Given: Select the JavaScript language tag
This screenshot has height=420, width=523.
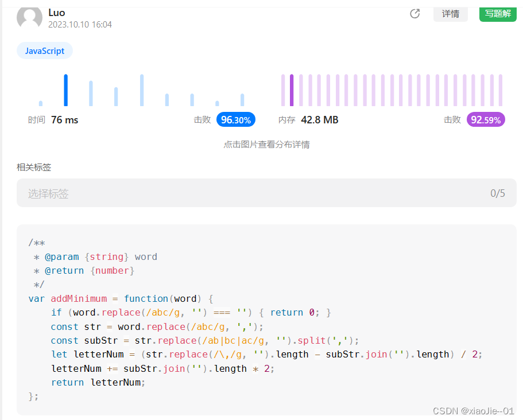Looking at the screenshot, I should tap(44, 50).
